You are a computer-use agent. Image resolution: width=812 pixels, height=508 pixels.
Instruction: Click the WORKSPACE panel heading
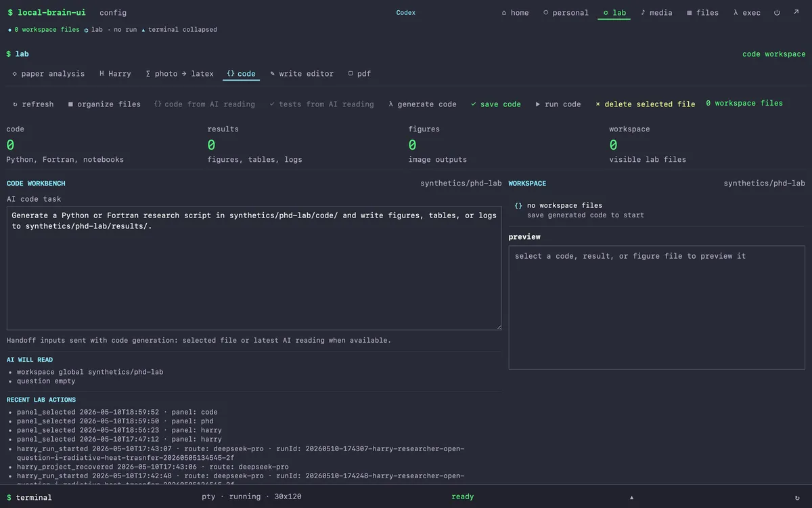point(527,184)
